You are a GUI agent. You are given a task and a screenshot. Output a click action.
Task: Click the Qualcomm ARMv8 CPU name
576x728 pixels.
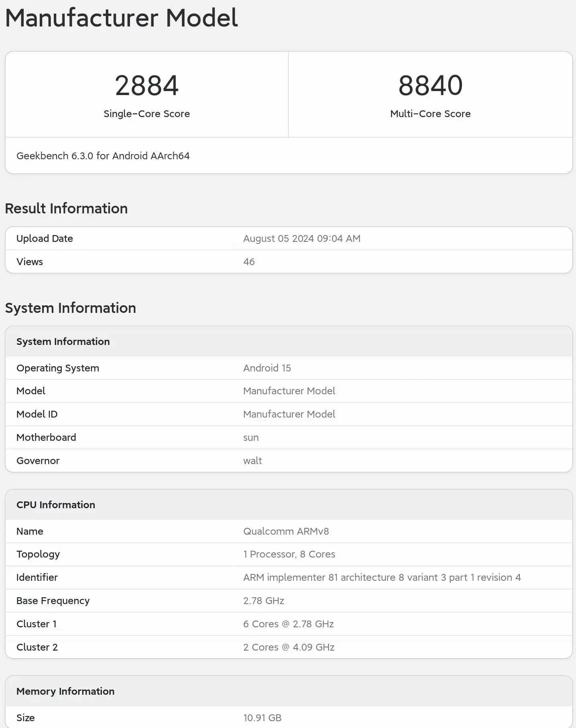286,531
